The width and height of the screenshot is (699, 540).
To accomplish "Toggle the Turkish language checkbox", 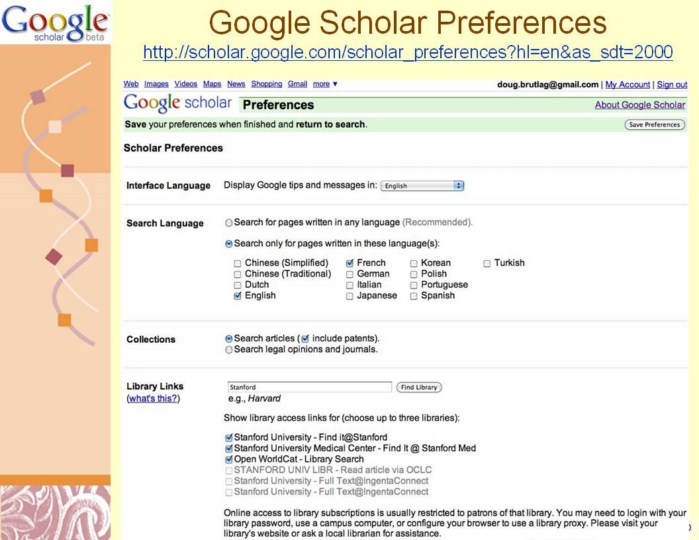I will click(487, 263).
